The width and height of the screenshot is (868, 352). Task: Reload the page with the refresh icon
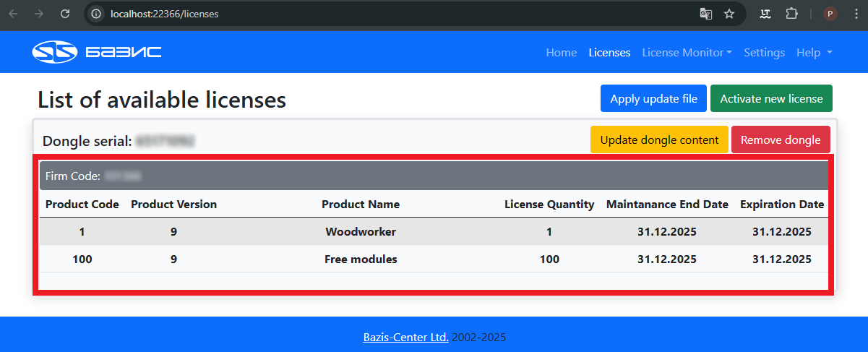coord(65,14)
